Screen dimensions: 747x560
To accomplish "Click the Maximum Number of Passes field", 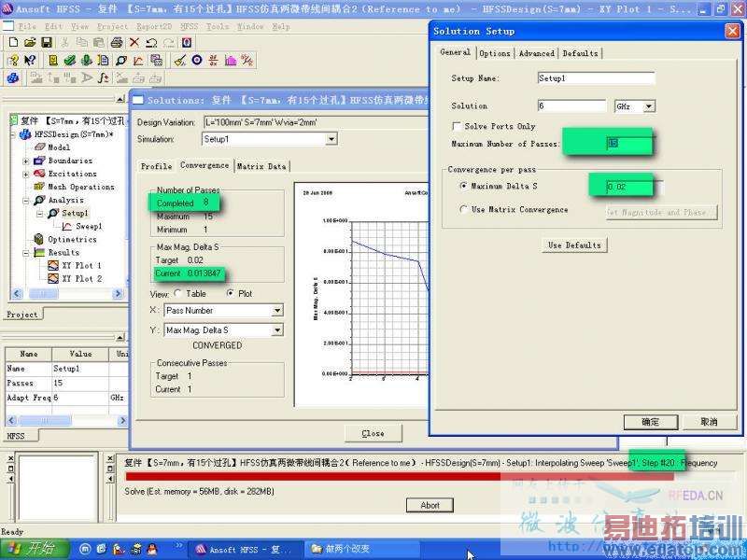I will [x=629, y=143].
